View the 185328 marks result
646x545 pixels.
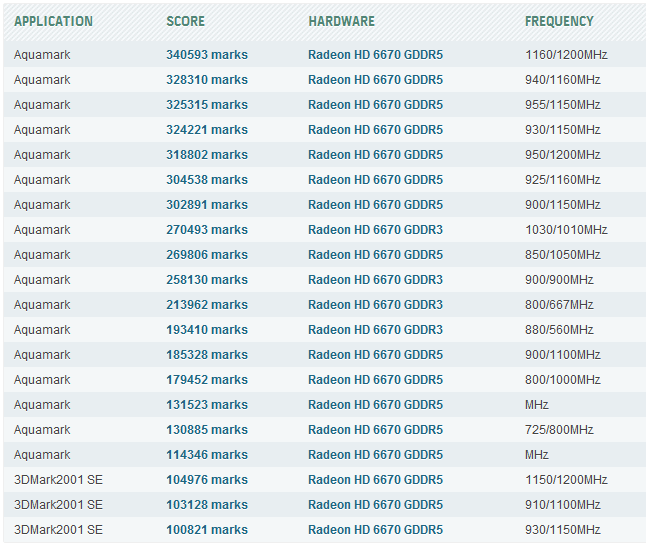(206, 355)
